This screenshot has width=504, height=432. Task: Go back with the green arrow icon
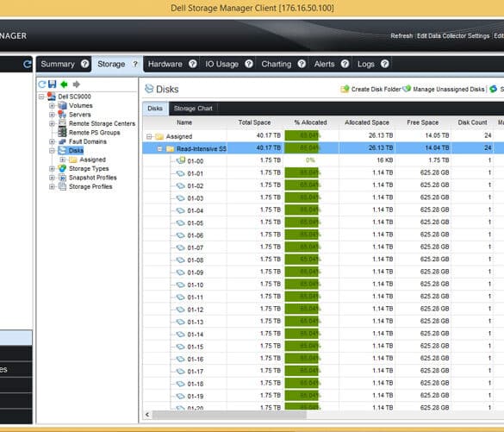[65, 85]
